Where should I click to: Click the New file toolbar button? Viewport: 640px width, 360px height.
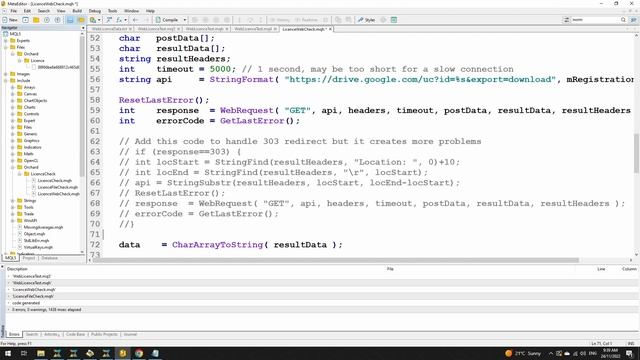pyautogui.click(x=10, y=20)
